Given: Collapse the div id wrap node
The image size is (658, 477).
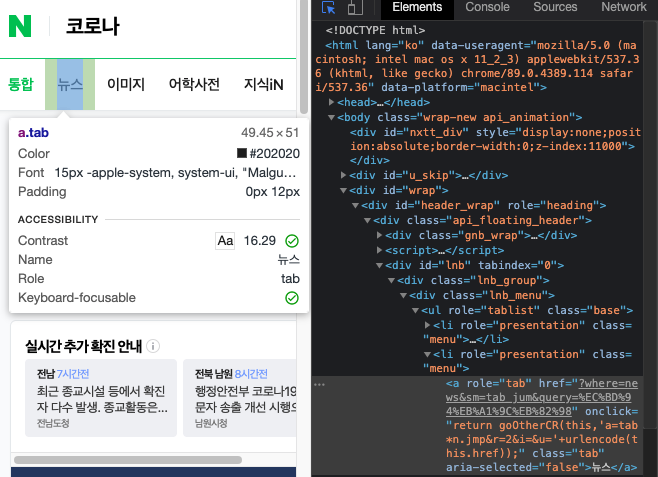Looking at the screenshot, I should click(x=343, y=190).
